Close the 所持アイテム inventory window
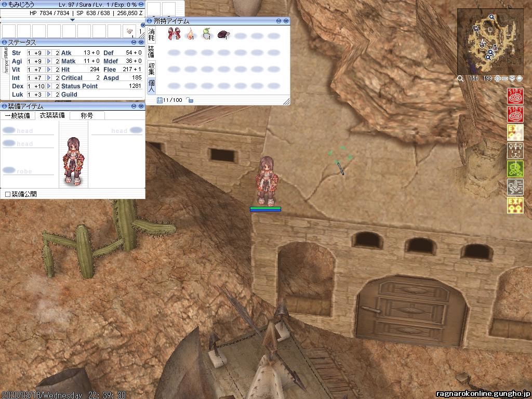This screenshot has height=399, width=532. click(286, 21)
